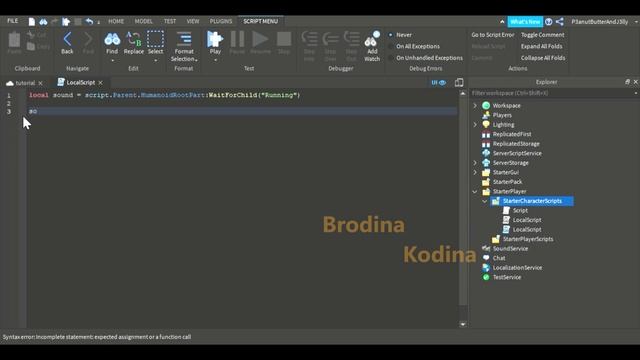Select ServerScriptService in Explorer
This screenshot has height=360, width=640.
(517, 153)
